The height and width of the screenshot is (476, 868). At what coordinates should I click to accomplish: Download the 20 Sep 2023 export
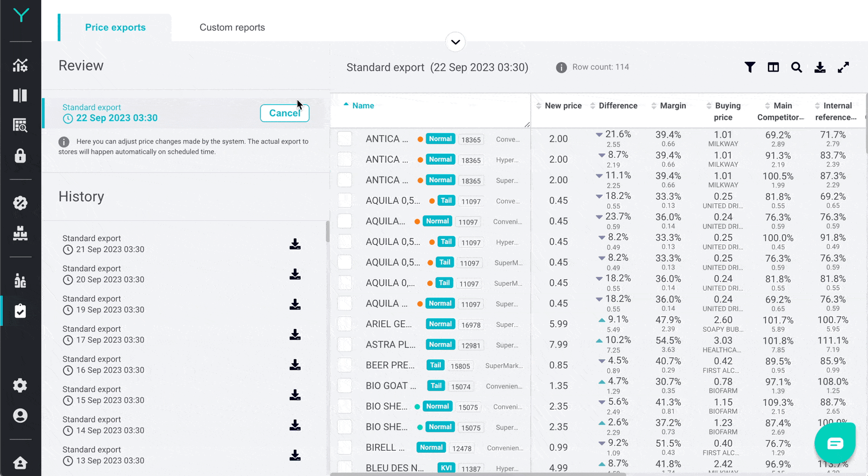(x=295, y=274)
